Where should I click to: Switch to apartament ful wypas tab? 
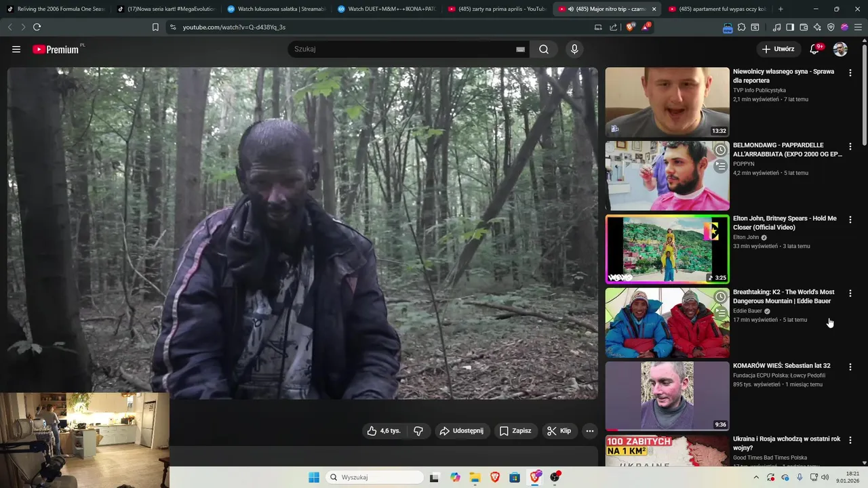[x=717, y=9]
